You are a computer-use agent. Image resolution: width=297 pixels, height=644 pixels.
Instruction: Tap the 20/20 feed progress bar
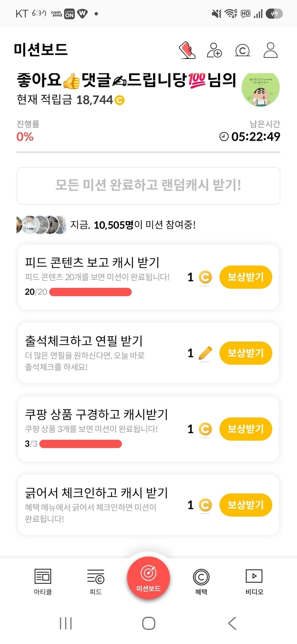coord(90,292)
